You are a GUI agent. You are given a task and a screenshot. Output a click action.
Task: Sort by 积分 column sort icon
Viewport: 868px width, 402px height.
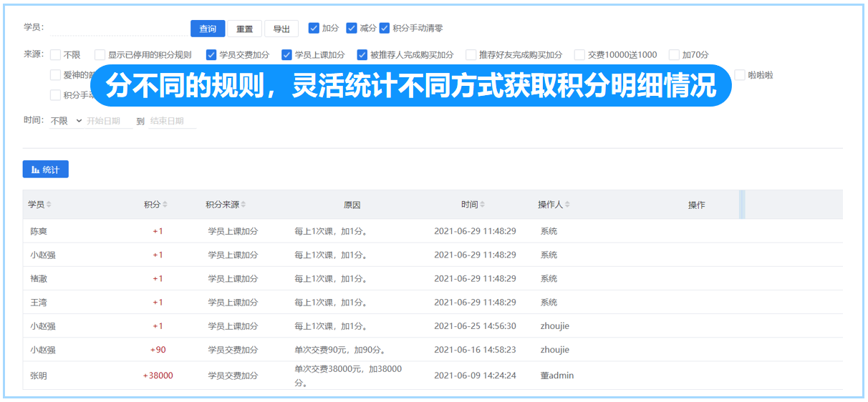tap(165, 205)
